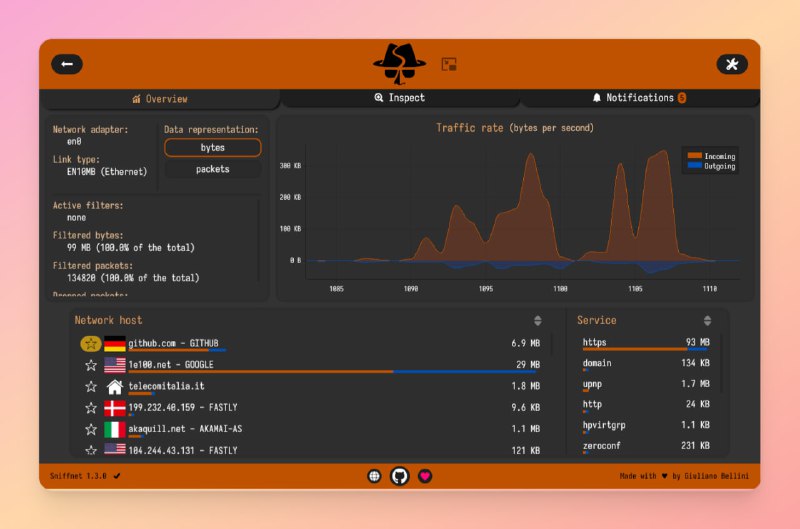Image resolution: width=800 pixels, height=529 pixels.
Task: Click the Sniffnet detective logo
Action: click(x=399, y=63)
